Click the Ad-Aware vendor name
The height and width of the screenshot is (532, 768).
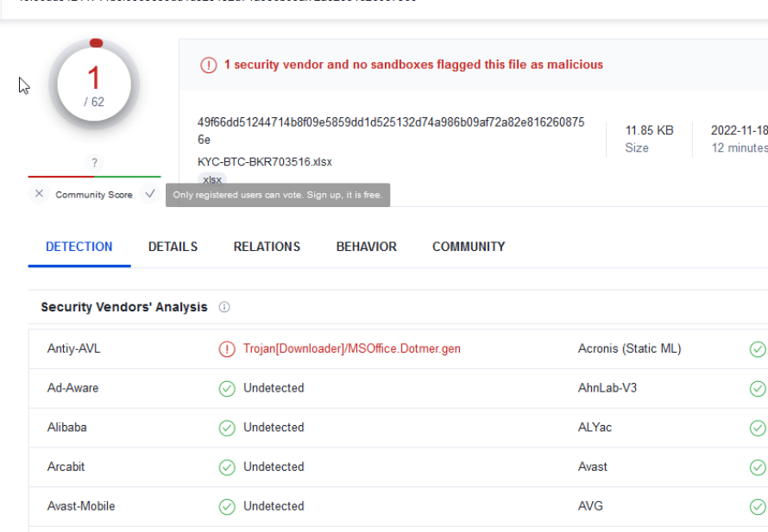point(72,388)
